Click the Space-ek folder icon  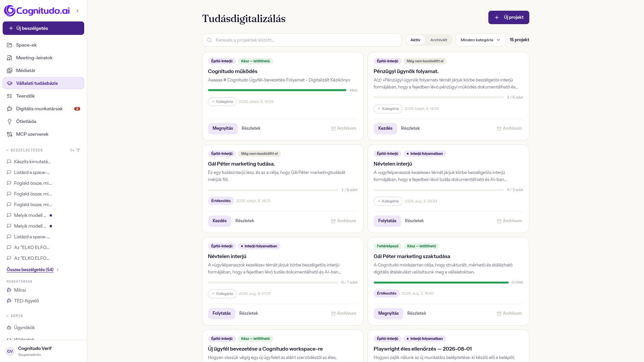[10, 45]
